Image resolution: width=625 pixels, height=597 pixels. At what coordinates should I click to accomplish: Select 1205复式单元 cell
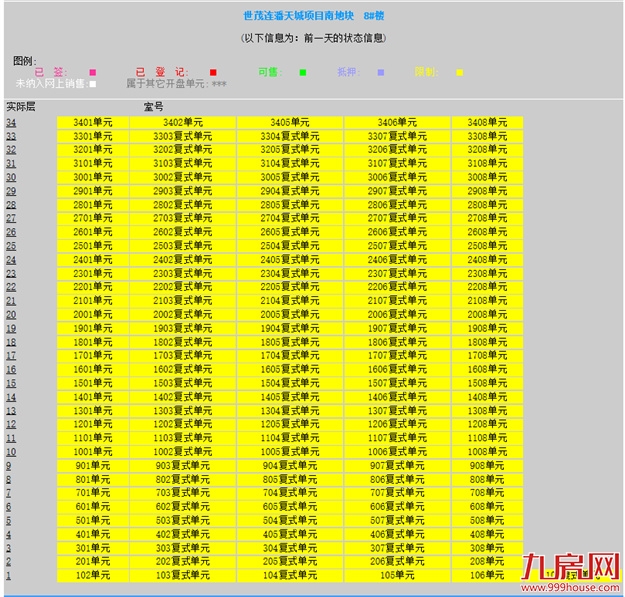[290, 424]
